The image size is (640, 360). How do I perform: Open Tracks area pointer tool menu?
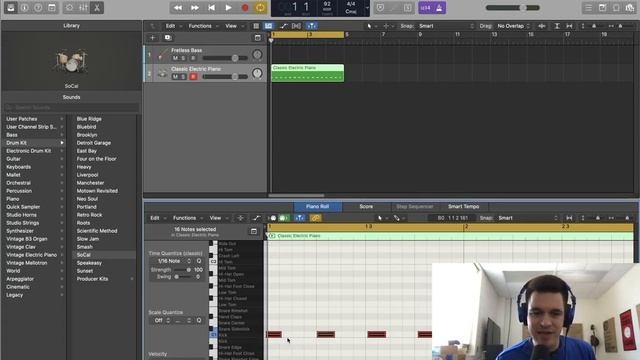371,26
